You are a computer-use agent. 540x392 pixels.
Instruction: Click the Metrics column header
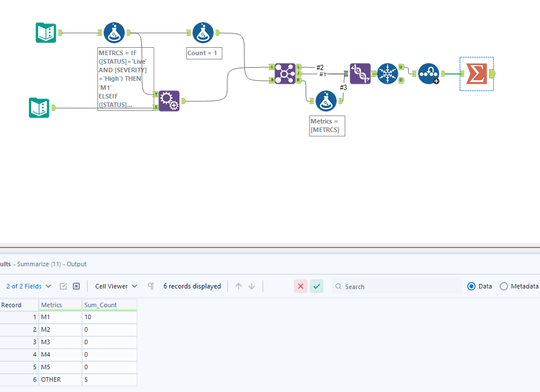point(60,305)
